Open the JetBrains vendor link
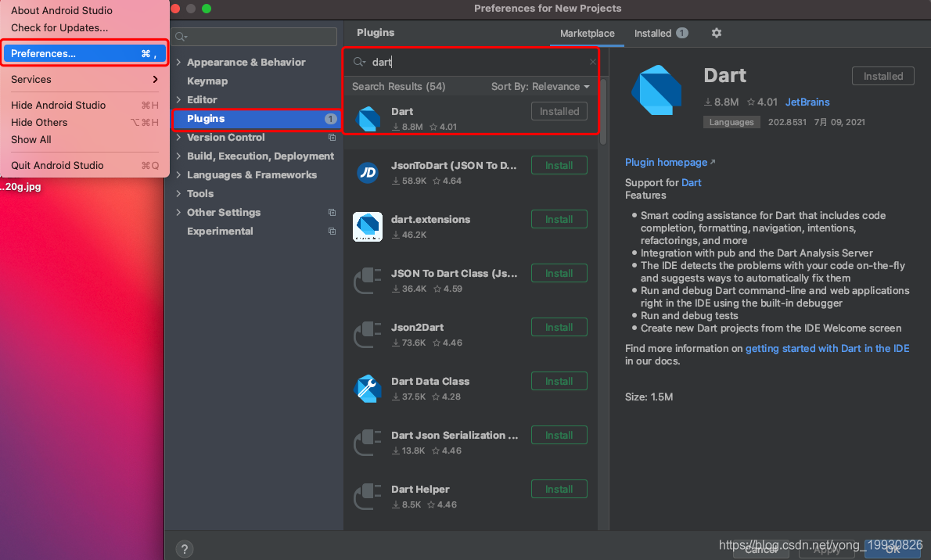This screenshot has height=560, width=931. [807, 102]
